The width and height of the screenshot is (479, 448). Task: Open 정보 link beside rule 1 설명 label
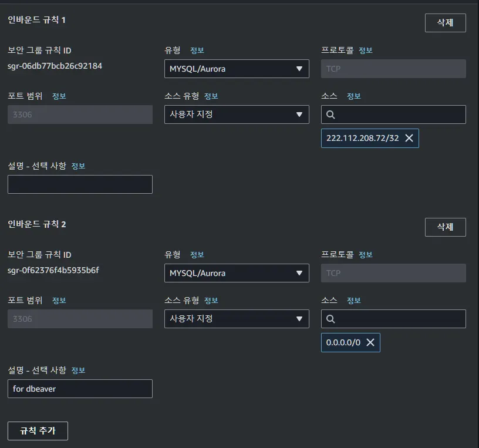pos(79,166)
